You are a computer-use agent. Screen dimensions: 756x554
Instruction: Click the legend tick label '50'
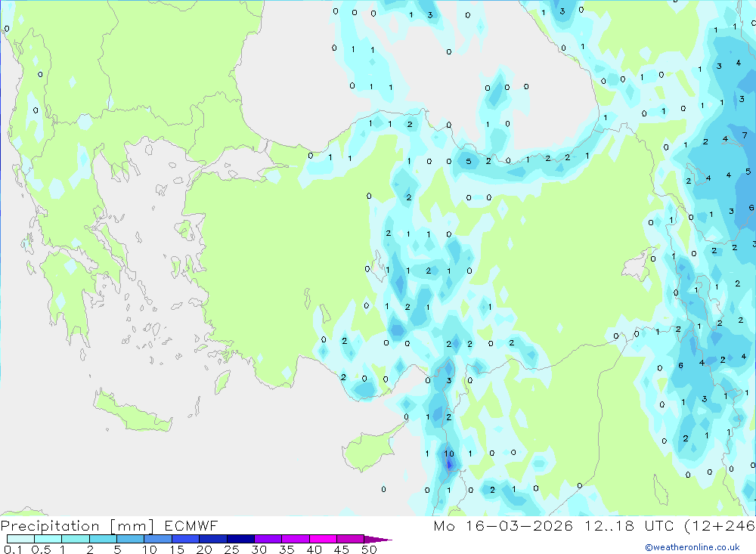369,549
